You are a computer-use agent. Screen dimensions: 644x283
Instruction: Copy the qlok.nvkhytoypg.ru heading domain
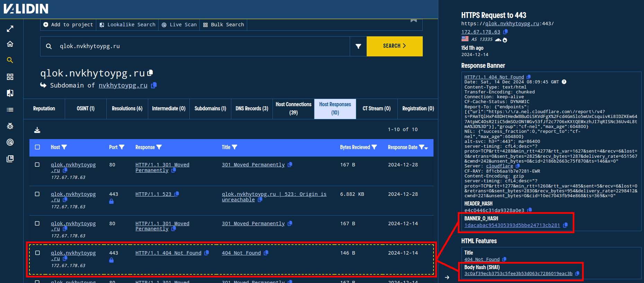click(x=150, y=73)
